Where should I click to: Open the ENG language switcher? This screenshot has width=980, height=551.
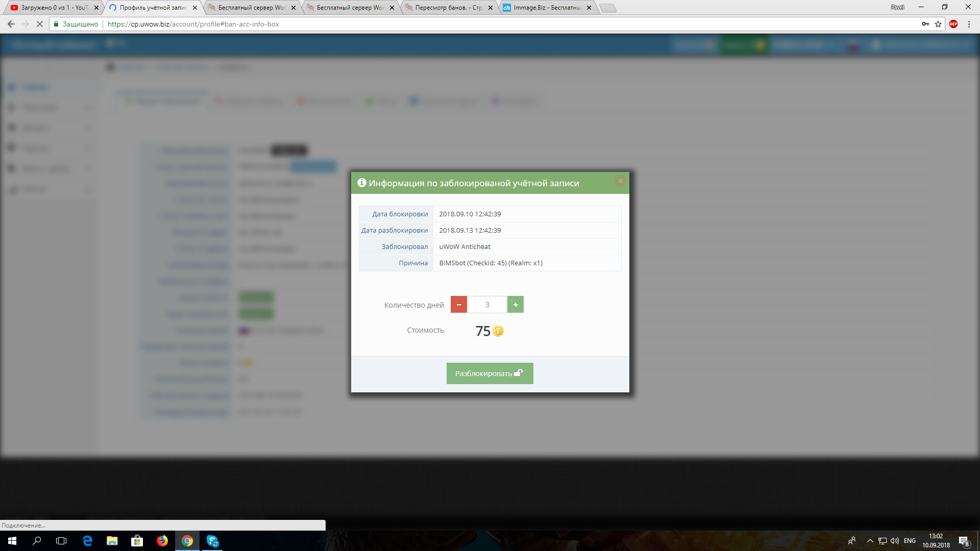[910, 541]
